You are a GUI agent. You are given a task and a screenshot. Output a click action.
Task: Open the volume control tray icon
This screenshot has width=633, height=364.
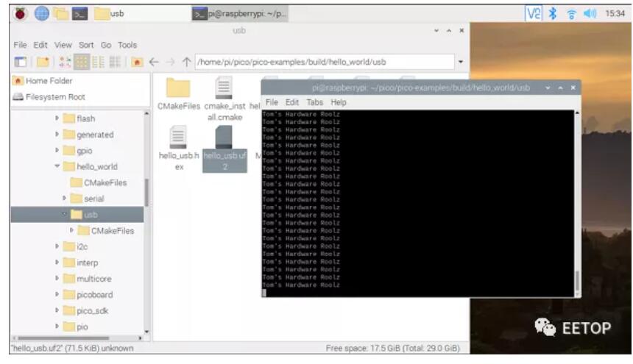click(x=590, y=14)
